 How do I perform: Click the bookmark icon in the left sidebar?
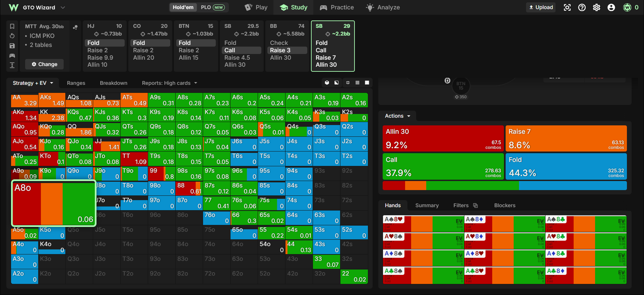(12, 26)
